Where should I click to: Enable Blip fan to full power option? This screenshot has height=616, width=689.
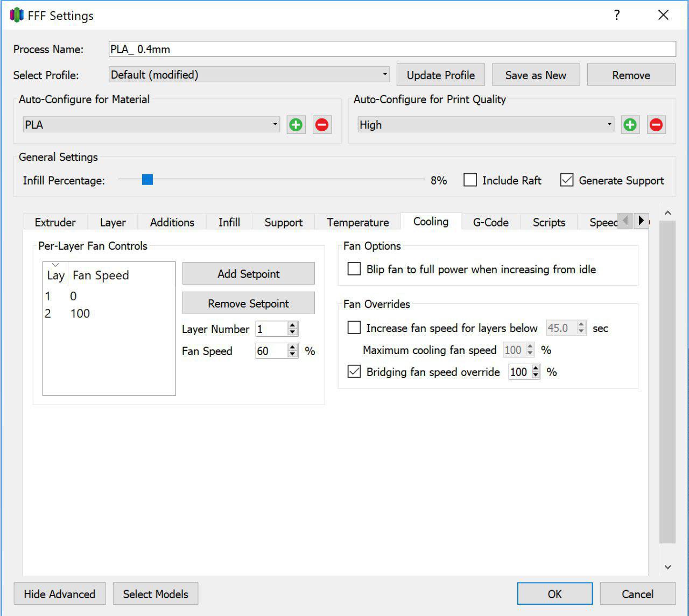point(354,269)
